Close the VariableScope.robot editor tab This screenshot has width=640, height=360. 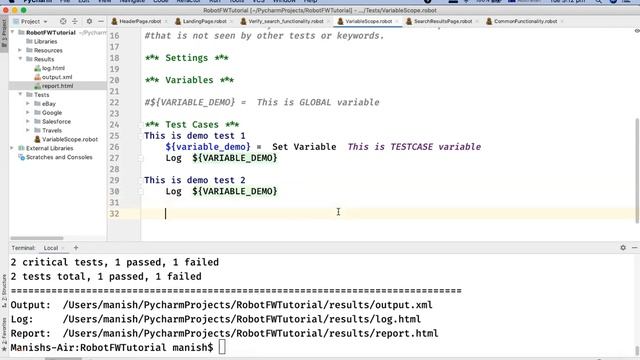click(396, 21)
